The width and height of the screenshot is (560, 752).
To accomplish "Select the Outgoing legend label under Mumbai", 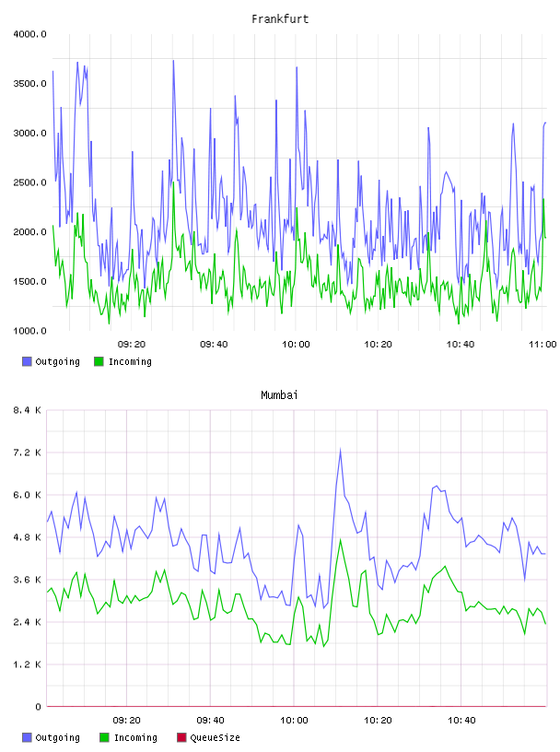I will [x=57, y=738].
